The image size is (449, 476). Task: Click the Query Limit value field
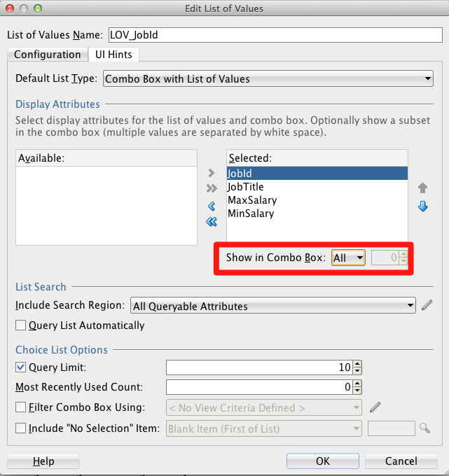[x=260, y=367]
